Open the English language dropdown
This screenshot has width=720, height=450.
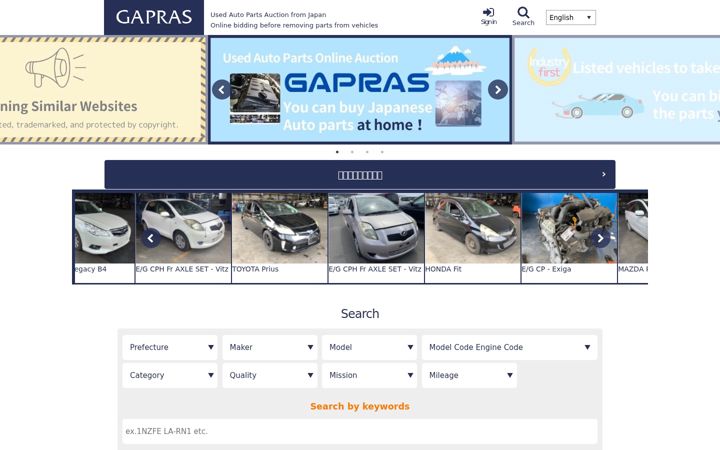[x=571, y=17]
